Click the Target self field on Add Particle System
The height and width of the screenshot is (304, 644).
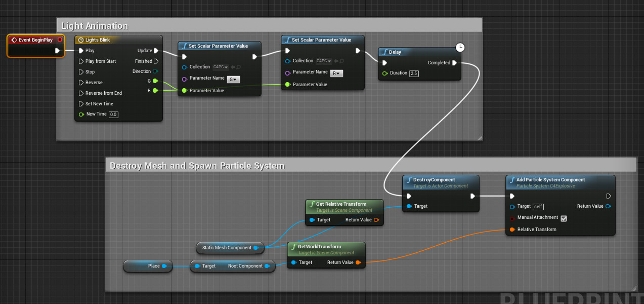click(538, 207)
